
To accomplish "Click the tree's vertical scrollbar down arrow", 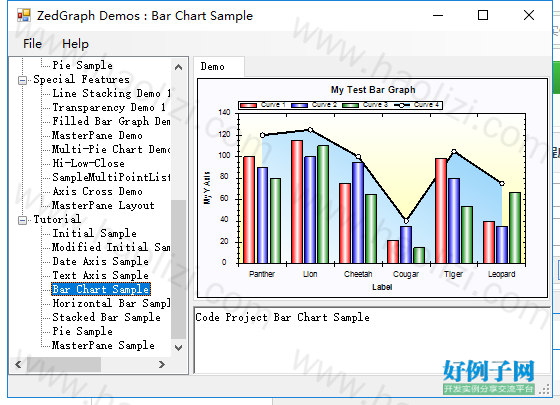I will click(x=179, y=348).
